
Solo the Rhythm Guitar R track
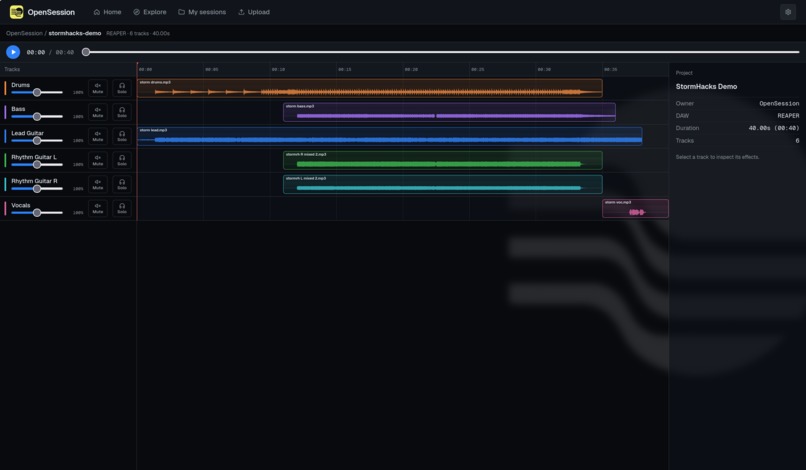point(122,184)
